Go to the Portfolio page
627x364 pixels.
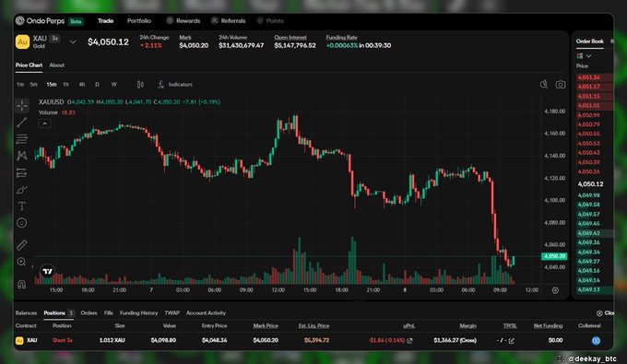click(x=139, y=21)
